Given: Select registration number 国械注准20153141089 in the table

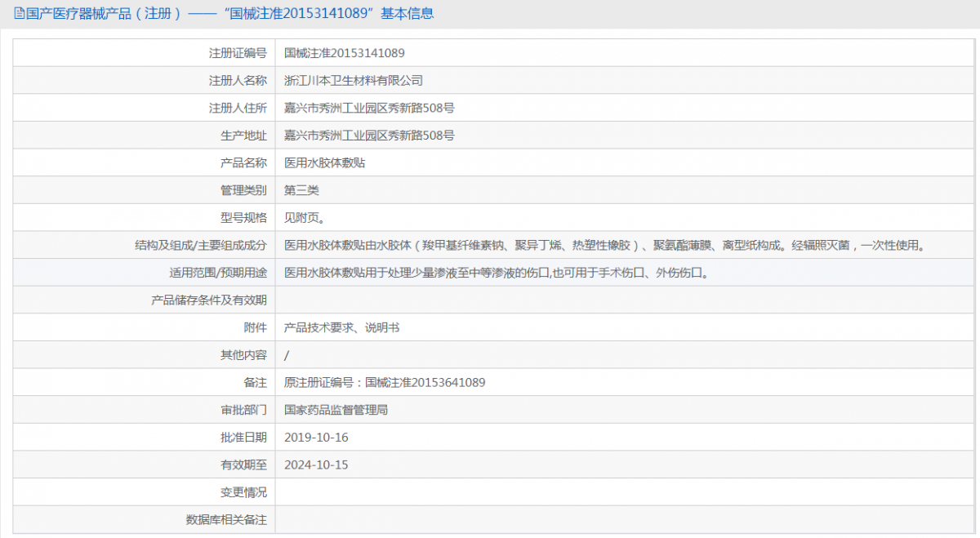Looking at the screenshot, I should tap(344, 53).
